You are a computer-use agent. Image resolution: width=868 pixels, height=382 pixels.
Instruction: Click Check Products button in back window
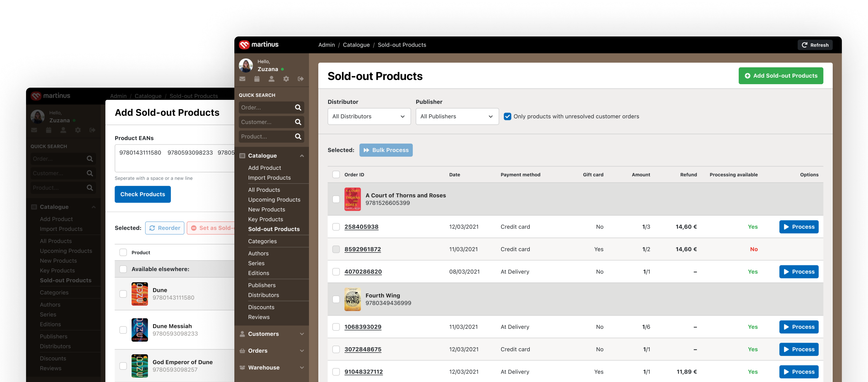click(143, 194)
